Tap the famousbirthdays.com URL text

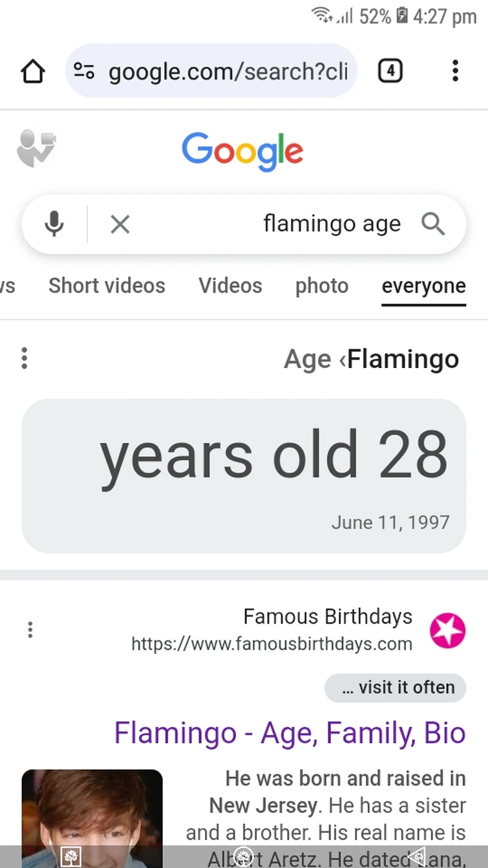point(271,644)
